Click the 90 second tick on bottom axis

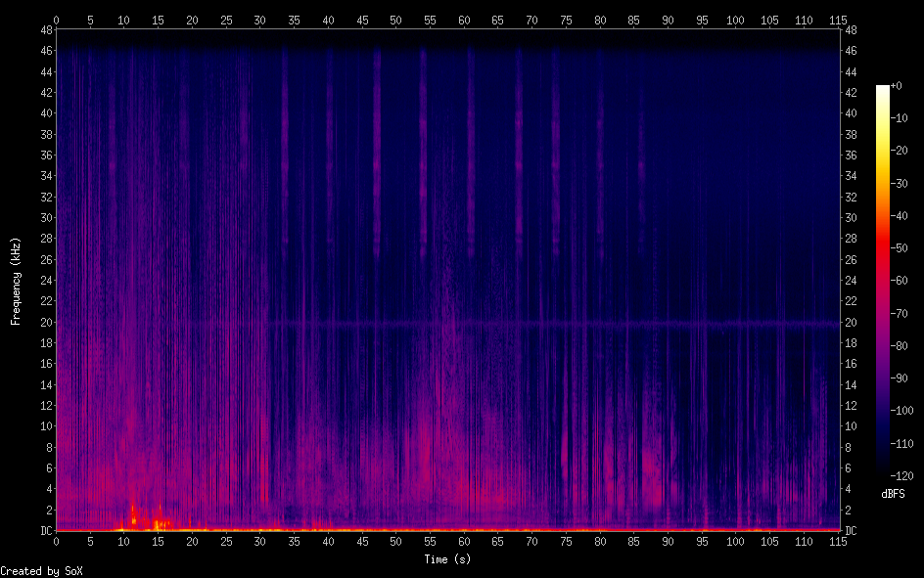pos(668,541)
